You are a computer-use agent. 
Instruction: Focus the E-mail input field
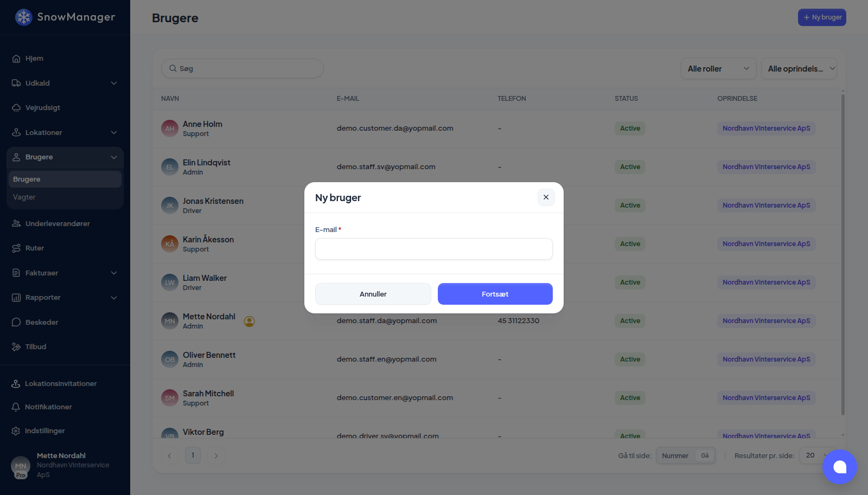(434, 249)
